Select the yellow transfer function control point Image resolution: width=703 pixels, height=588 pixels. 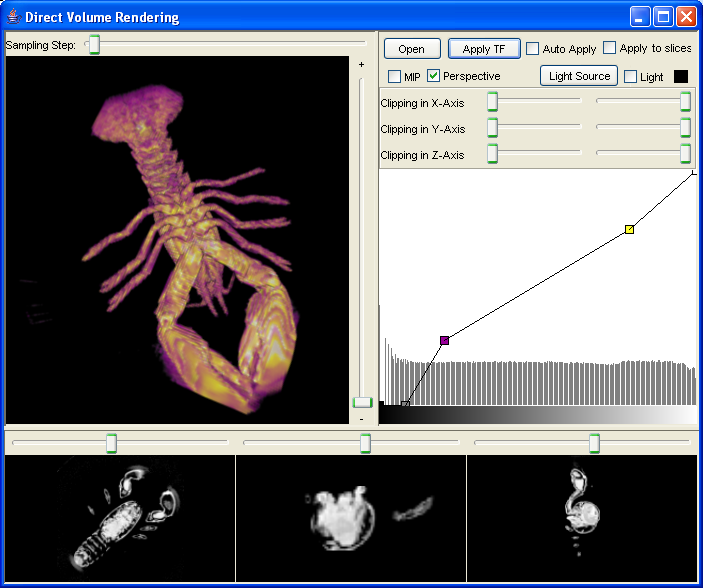click(x=629, y=230)
